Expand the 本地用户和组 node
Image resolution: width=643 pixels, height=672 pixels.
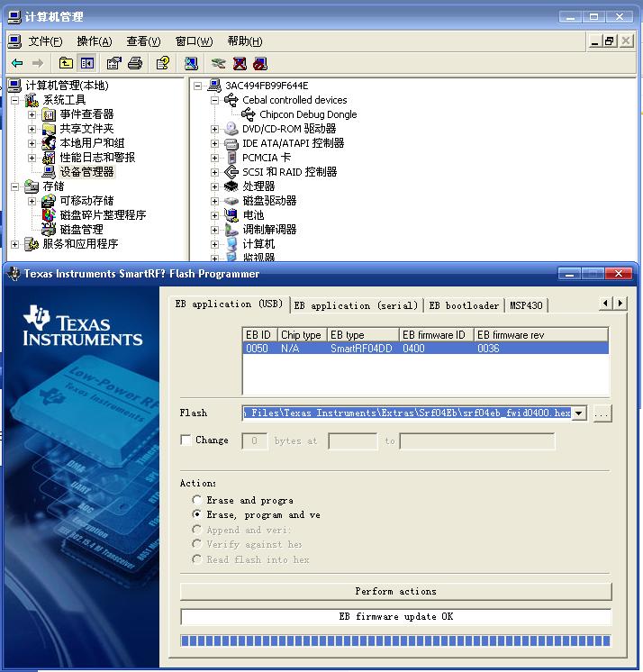(32, 143)
